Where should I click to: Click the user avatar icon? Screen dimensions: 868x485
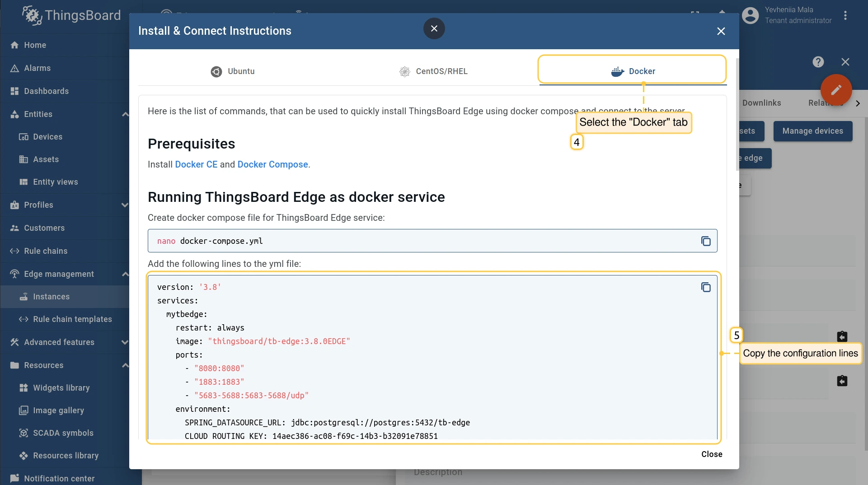coord(750,15)
